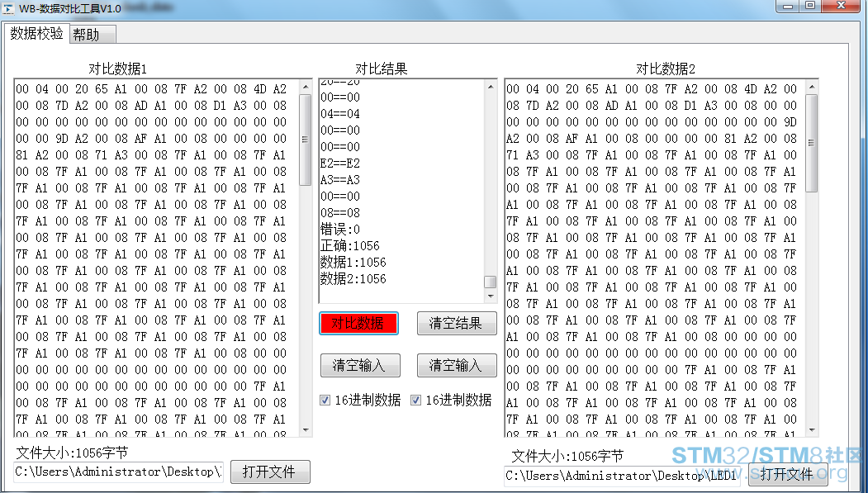The height and width of the screenshot is (493, 868).
Task: Click the 正确:1056 line in results
Action: click(350, 245)
